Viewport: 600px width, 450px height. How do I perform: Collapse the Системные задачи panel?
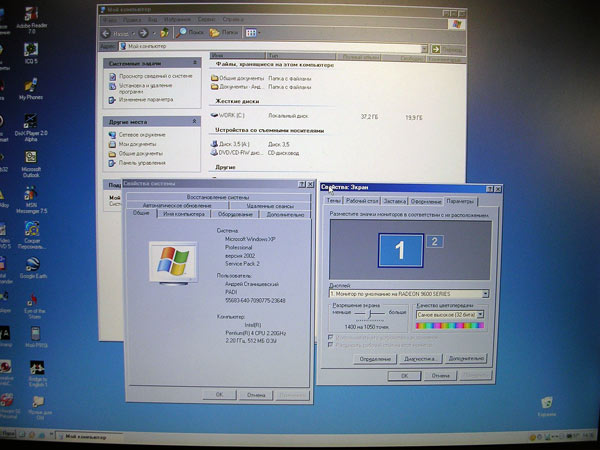click(195, 62)
